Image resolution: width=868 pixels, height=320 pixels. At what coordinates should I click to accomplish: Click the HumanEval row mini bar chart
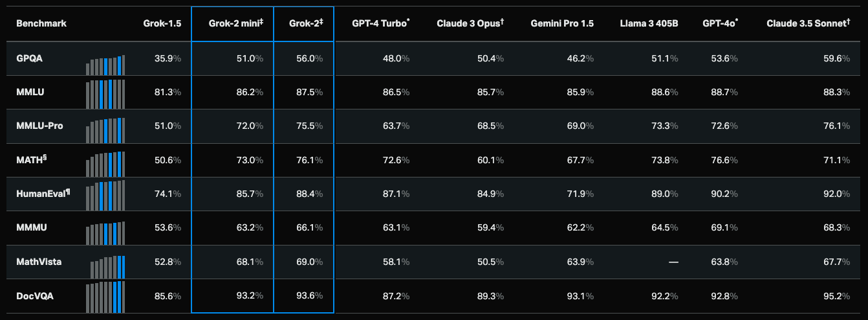(x=105, y=192)
